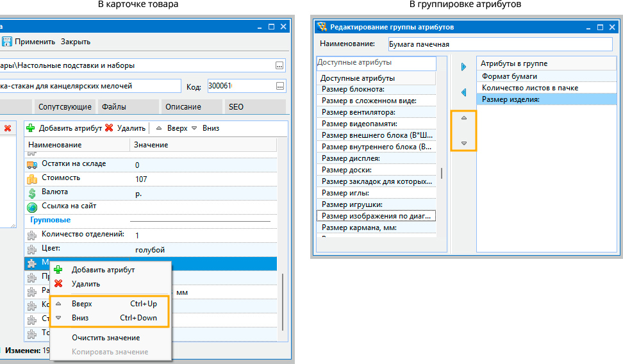This screenshot has height=364, width=623.
Task: Open category browse button with ellipsis
Action: (x=279, y=65)
